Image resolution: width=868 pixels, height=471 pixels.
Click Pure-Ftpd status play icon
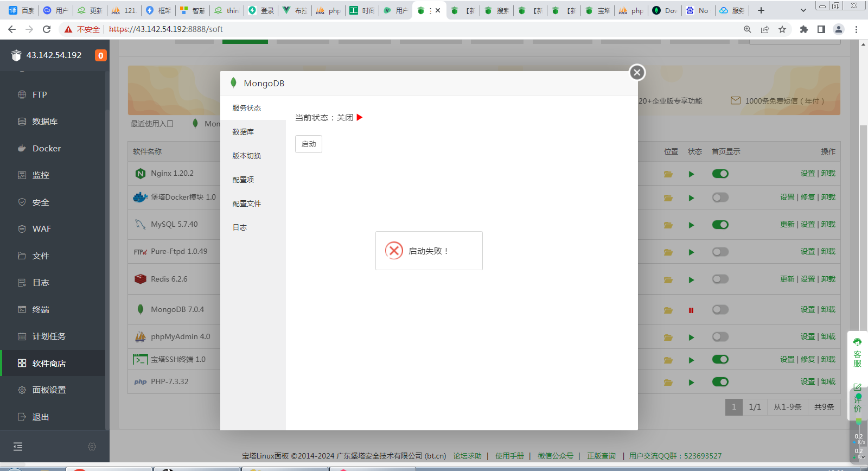pyautogui.click(x=691, y=252)
